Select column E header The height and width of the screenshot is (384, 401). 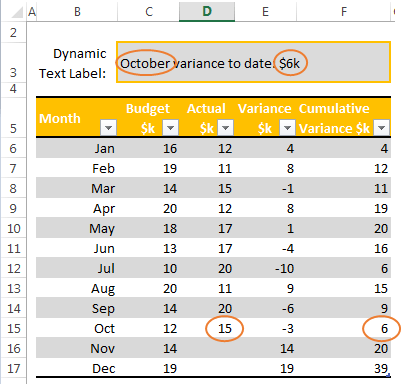pyautogui.click(x=265, y=12)
